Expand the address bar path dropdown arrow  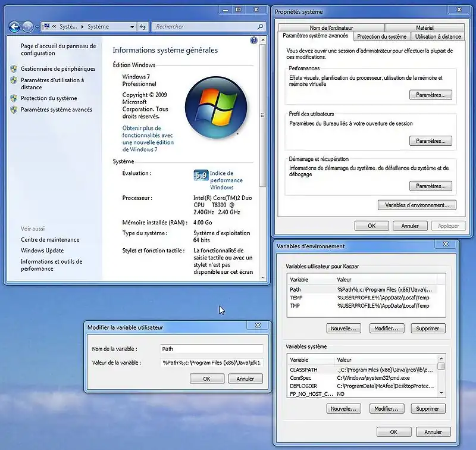coord(131,27)
